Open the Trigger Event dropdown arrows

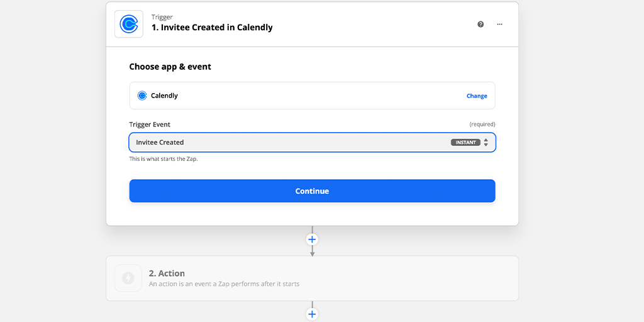pos(486,143)
